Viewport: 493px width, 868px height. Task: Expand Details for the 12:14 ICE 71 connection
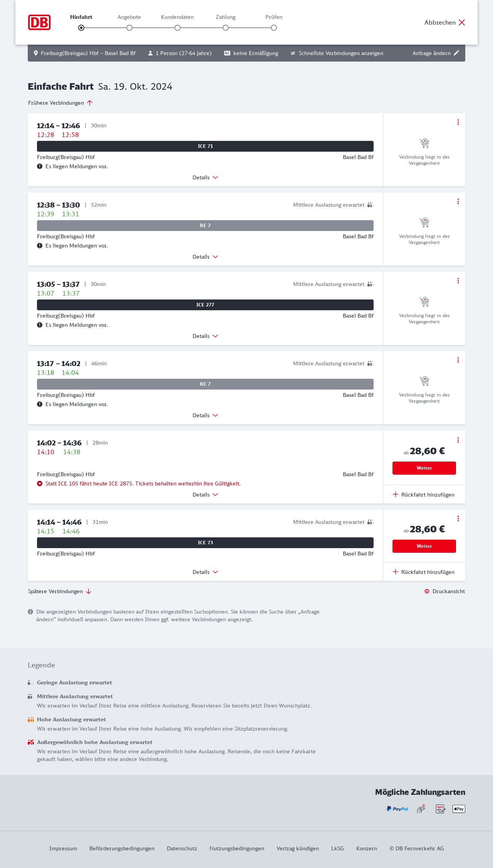tap(205, 177)
